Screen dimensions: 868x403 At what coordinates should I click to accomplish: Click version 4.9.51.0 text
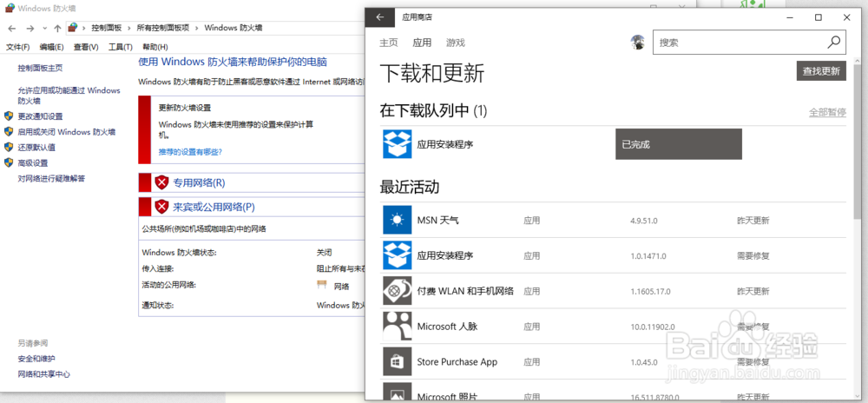[x=644, y=221]
